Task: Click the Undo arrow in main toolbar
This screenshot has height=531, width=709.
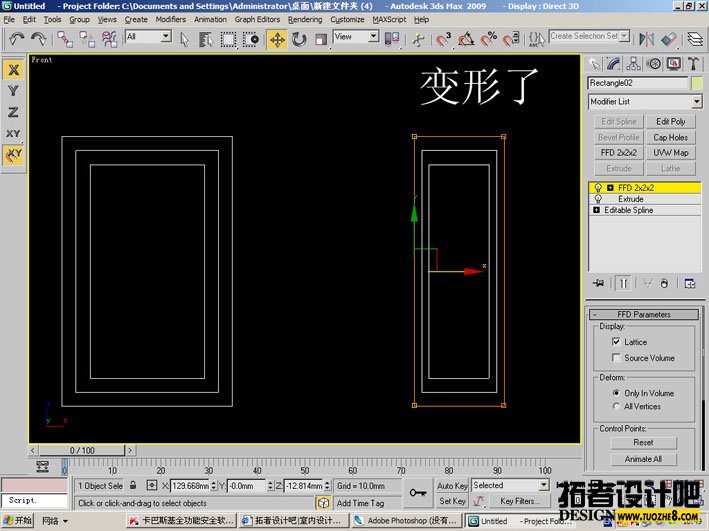Action: [x=17, y=39]
